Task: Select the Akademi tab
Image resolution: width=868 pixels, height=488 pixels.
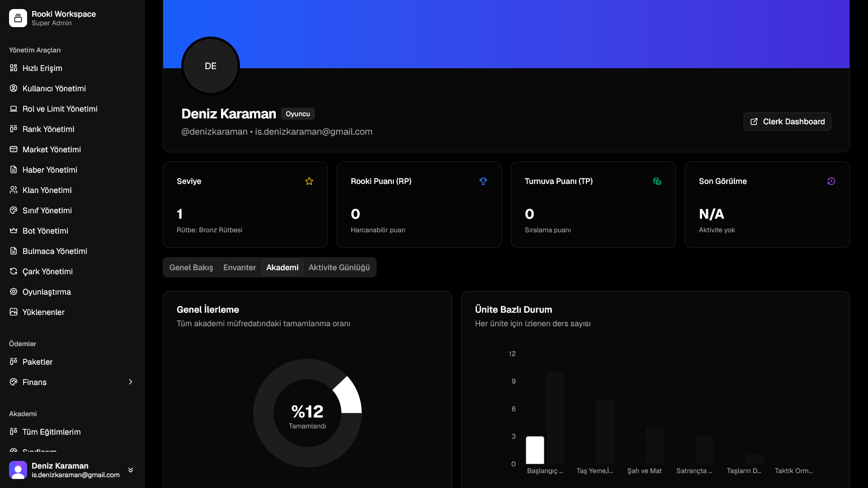Action: coord(282,267)
